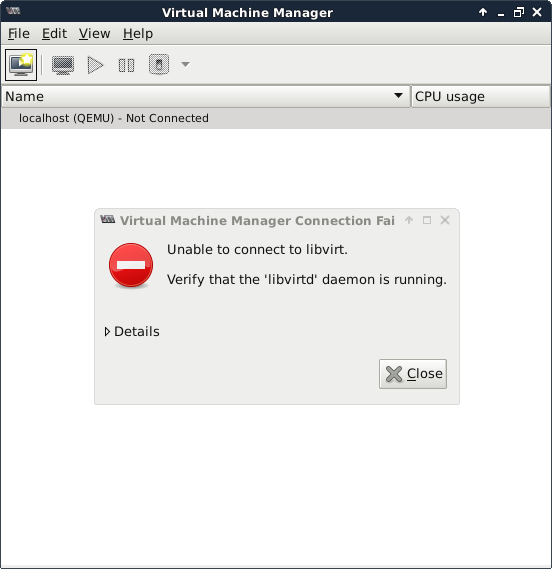This screenshot has width=552, height=569.
Task: Select the localhost (QEMU) connection row
Action: [276, 118]
